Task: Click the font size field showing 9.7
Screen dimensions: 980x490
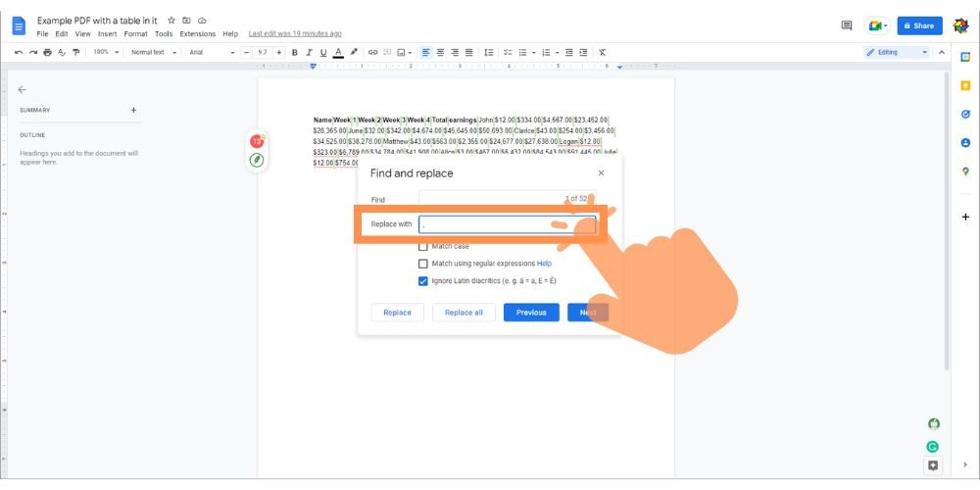Action: click(263, 53)
